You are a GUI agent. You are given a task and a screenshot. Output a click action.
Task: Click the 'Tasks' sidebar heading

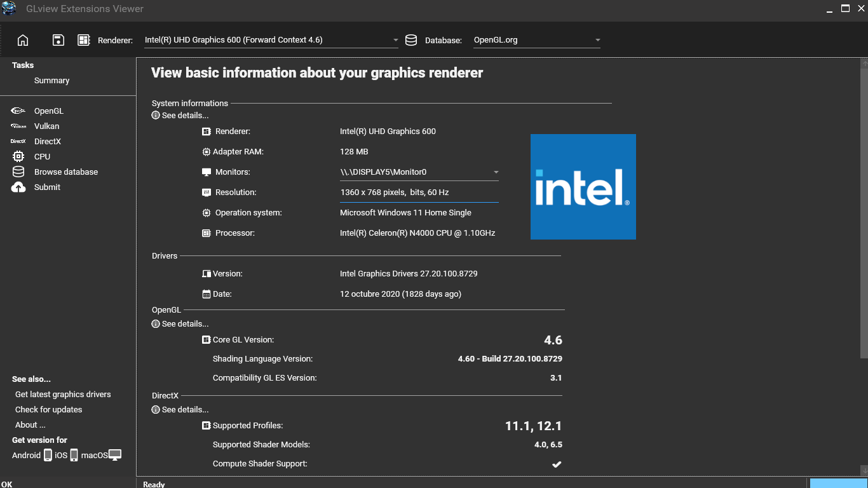click(x=23, y=65)
